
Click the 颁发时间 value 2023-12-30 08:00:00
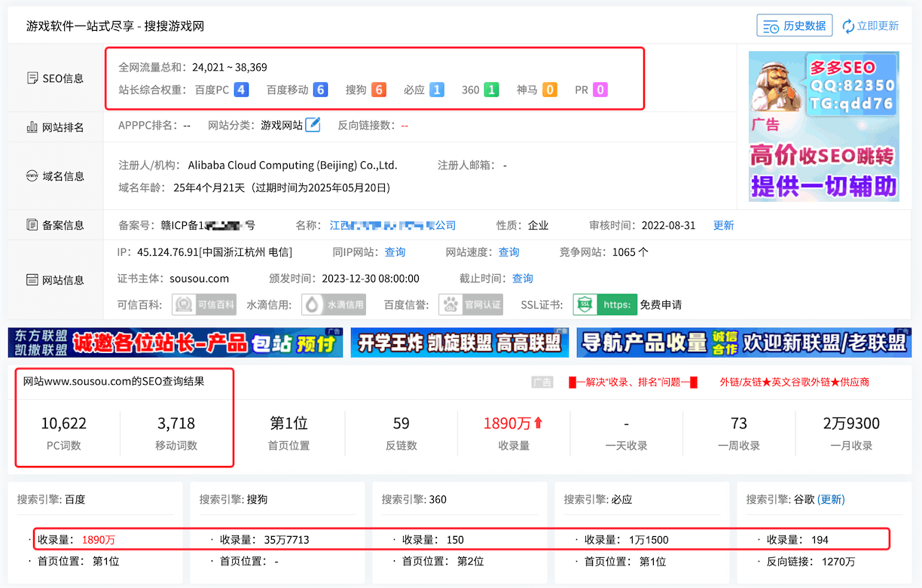click(x=371, y=279)
